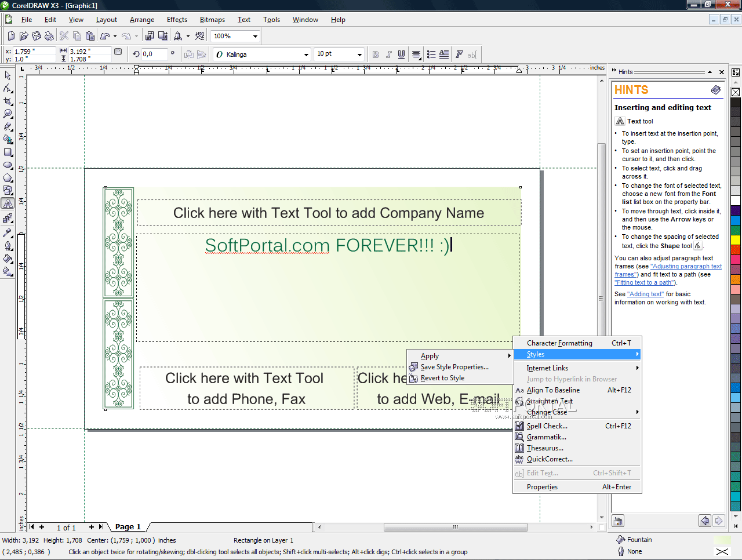This screenshot has height=560, width=742.
Task: Toggle the bullet list button
Action: pyautogui.click(x=431, y=54)
